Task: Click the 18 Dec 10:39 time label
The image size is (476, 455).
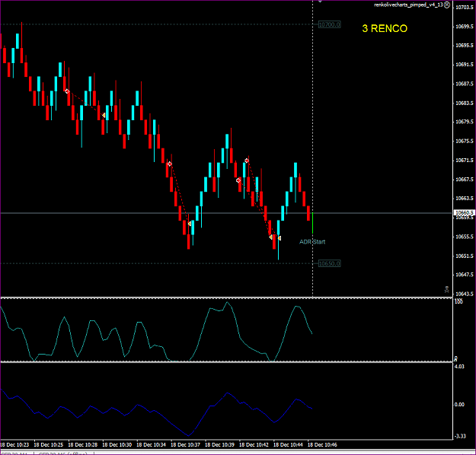Action: pos(220,444)
